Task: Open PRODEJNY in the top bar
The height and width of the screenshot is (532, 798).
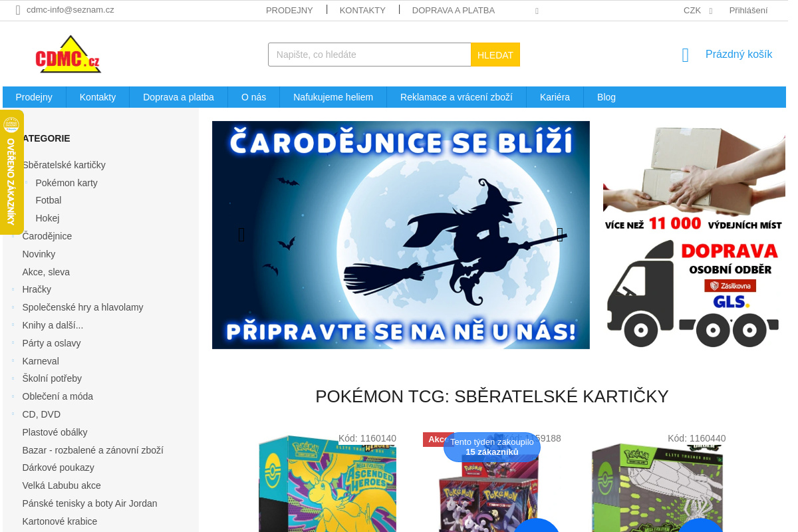Action: (289, 11)
